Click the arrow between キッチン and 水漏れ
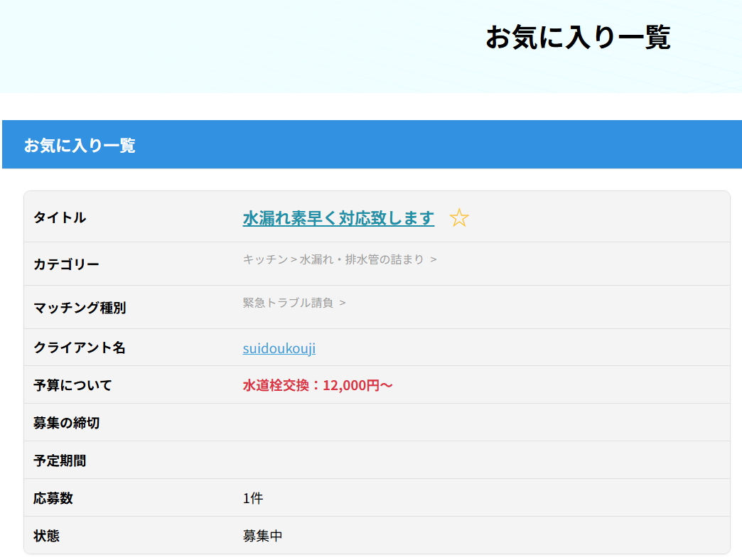The image size is (742, 560). pyautogui.click(x=294, y=259)
